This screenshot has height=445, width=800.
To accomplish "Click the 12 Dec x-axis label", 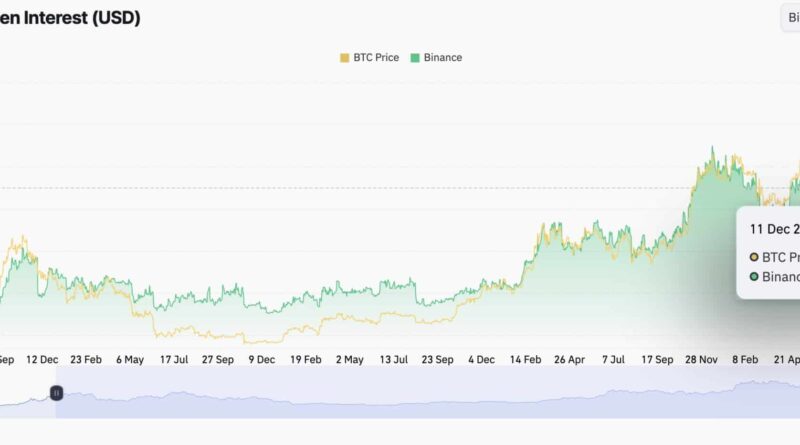I will [x=43, y=358].
